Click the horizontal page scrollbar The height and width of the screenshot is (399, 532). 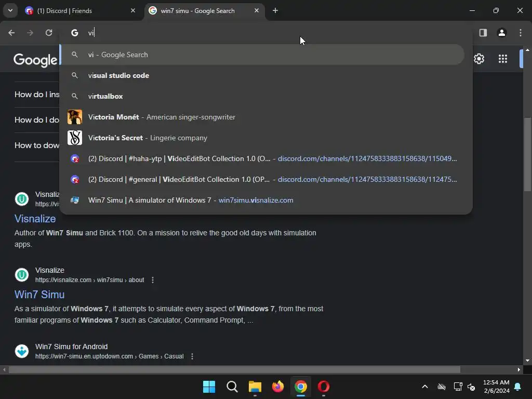[x=234, y=369]
